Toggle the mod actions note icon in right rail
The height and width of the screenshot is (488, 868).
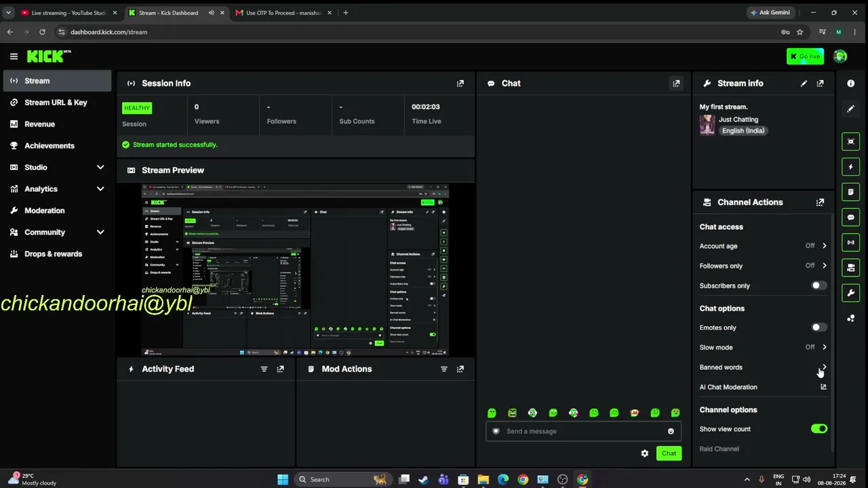(x=850, y=192)
